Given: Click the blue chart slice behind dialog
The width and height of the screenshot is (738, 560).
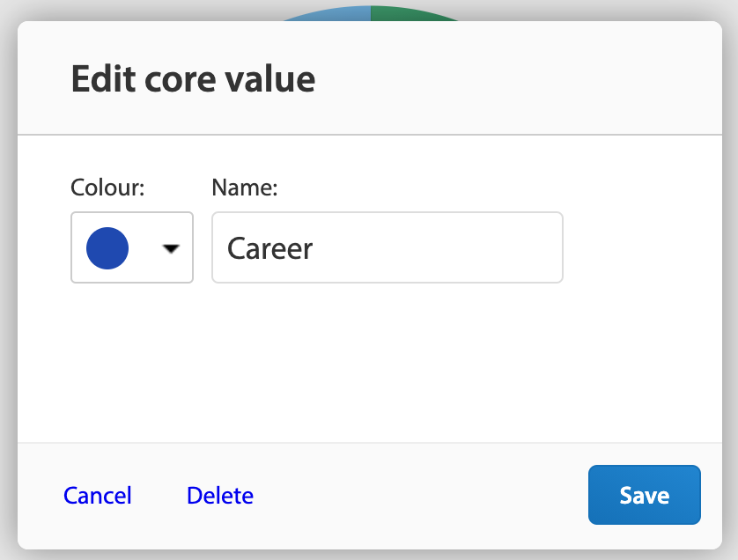Looking at the screenshot, I should click(329, 13).
